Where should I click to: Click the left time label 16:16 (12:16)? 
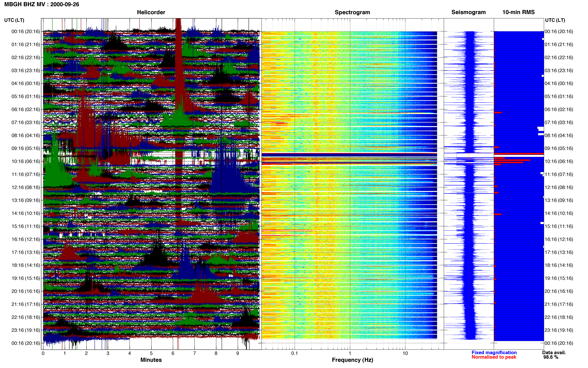pos(26,239)
